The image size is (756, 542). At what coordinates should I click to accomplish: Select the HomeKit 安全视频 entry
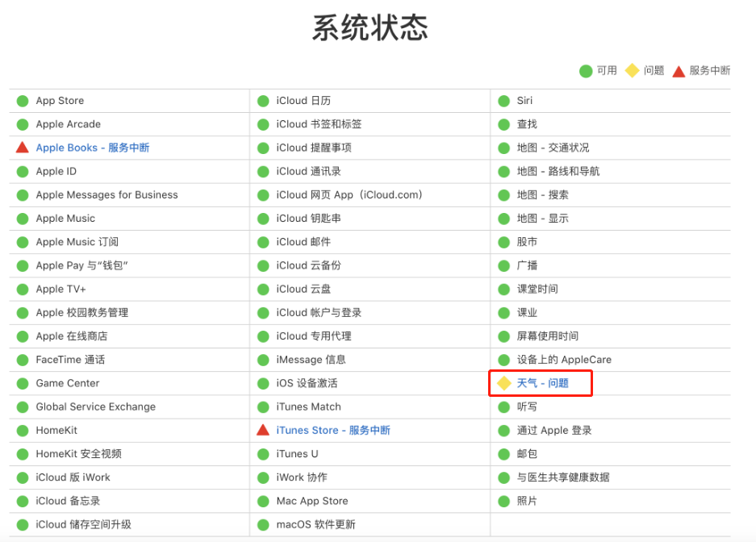[x=78, y=453]
